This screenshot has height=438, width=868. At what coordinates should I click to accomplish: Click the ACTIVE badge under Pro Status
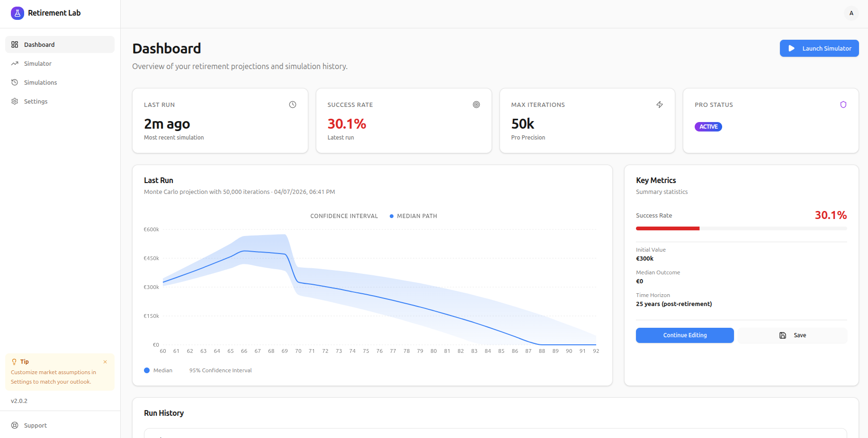(x=708, y=127)
